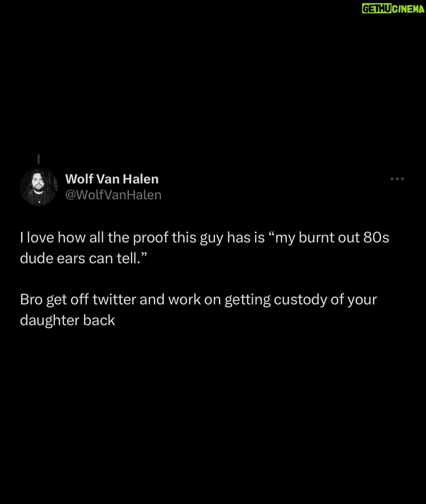Click the 'Bro get off twitter' paragraph
426x504 pixels.
tap(199, 310)
